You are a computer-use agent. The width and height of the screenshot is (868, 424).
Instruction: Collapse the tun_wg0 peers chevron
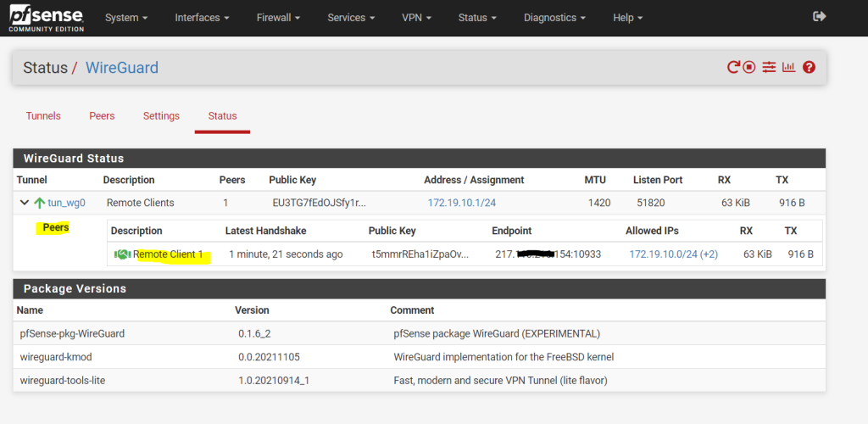pos(25,203)
